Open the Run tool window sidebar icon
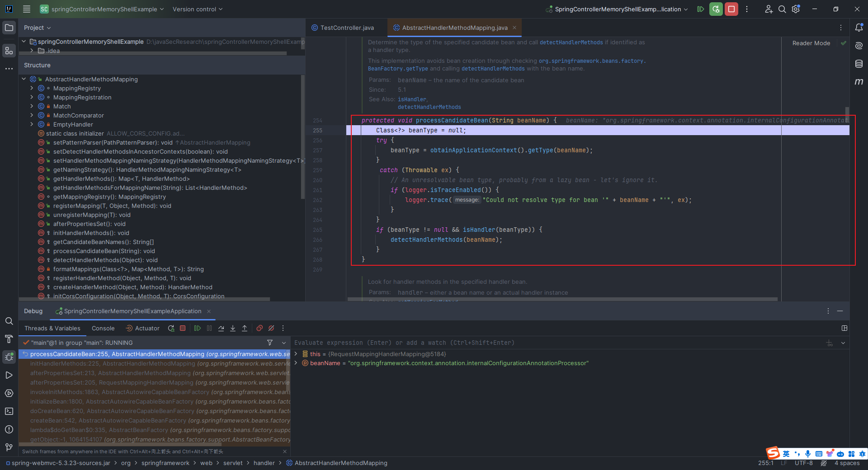This screenshot has height=470, width=868. [x=9, y=375]
